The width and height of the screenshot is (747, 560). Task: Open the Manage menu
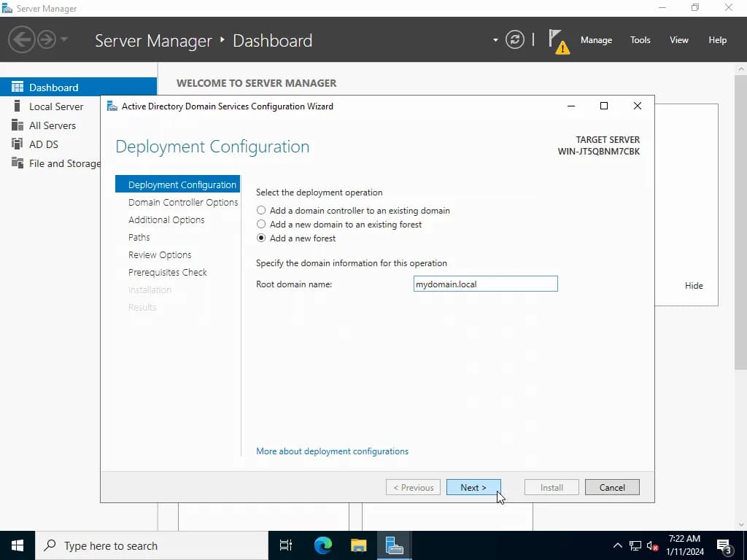click(596, 40)
